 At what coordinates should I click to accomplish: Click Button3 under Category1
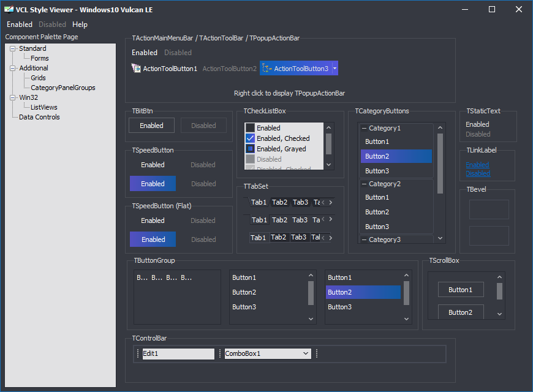[396, 171]
